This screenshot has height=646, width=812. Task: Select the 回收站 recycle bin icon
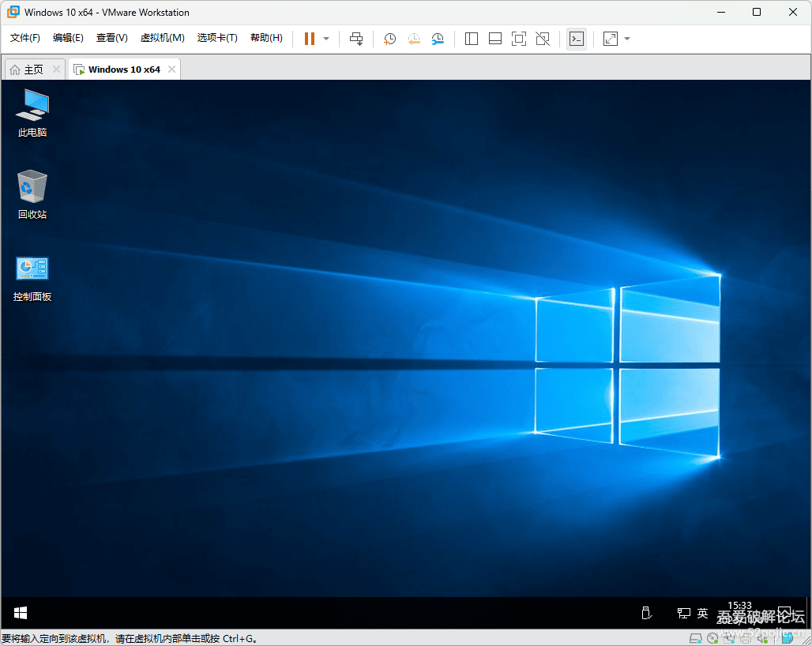(x=32, y=194)
